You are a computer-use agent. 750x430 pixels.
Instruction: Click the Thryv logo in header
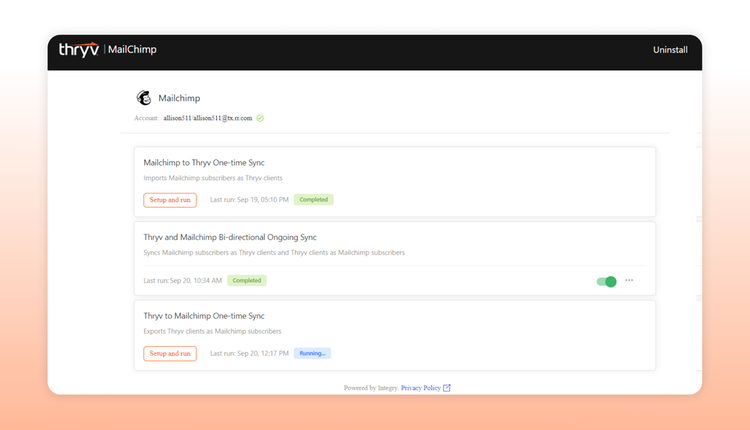point(79,49)
